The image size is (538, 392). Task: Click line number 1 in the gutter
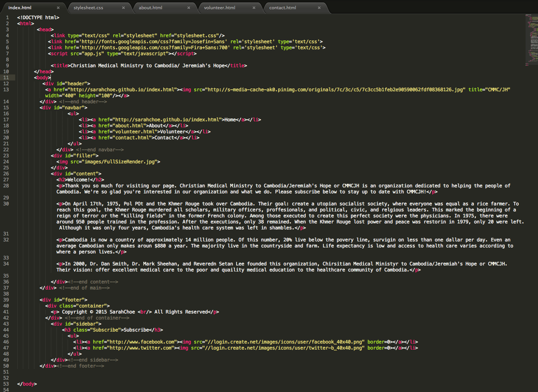click(7, 18)
